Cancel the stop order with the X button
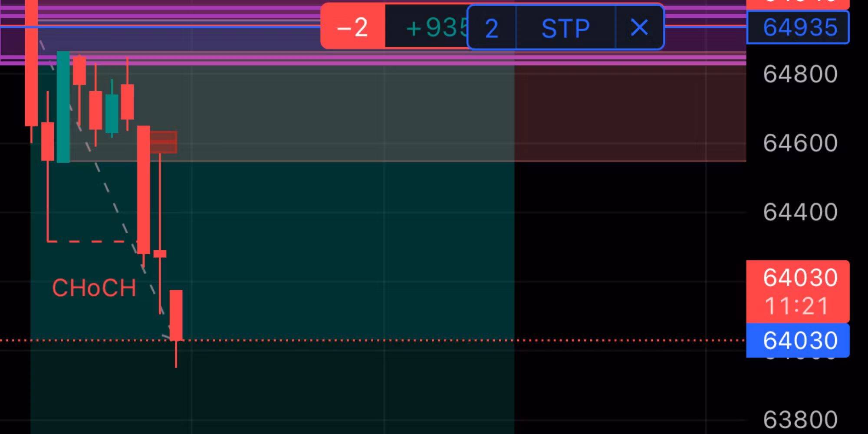This screenshot has width=868, height=434. 639,28
